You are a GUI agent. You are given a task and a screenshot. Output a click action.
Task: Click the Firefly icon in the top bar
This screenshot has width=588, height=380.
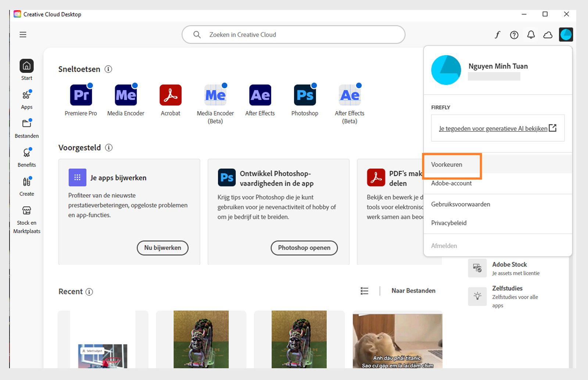(497, 35)
